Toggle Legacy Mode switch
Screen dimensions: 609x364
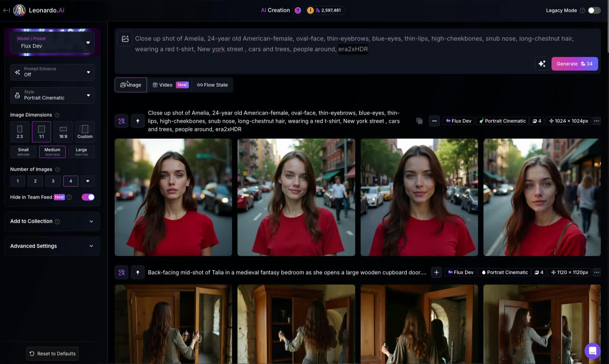coord(594,10)
